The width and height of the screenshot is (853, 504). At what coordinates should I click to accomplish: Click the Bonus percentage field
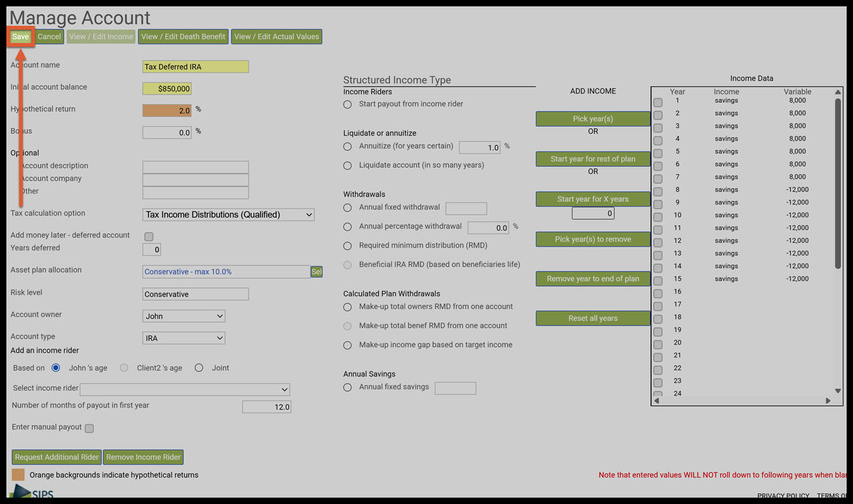167,132
